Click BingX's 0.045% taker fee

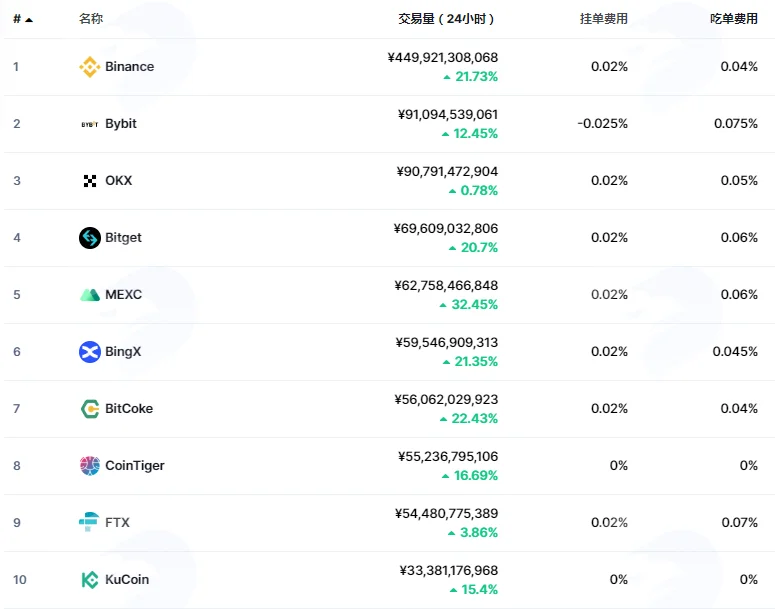pos(735,352)
